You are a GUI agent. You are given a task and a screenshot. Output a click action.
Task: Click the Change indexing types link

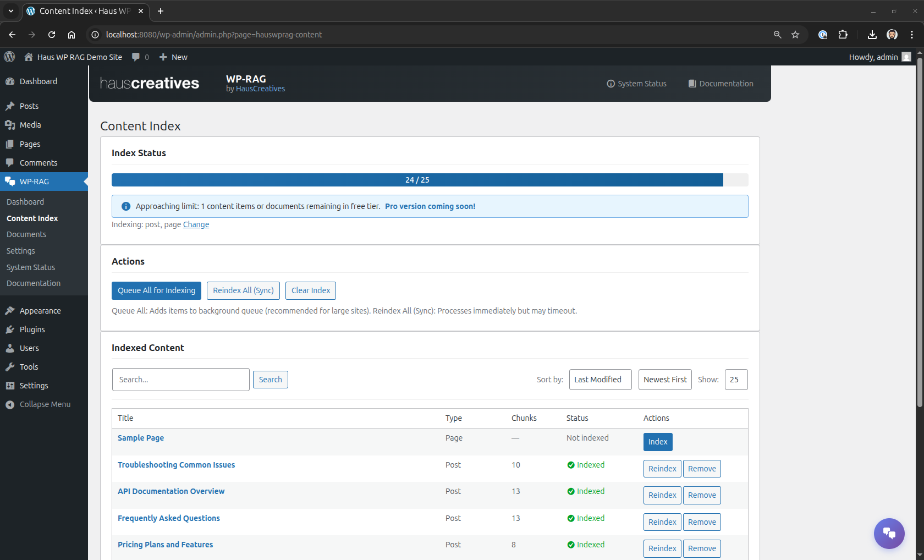coord(196,224)
